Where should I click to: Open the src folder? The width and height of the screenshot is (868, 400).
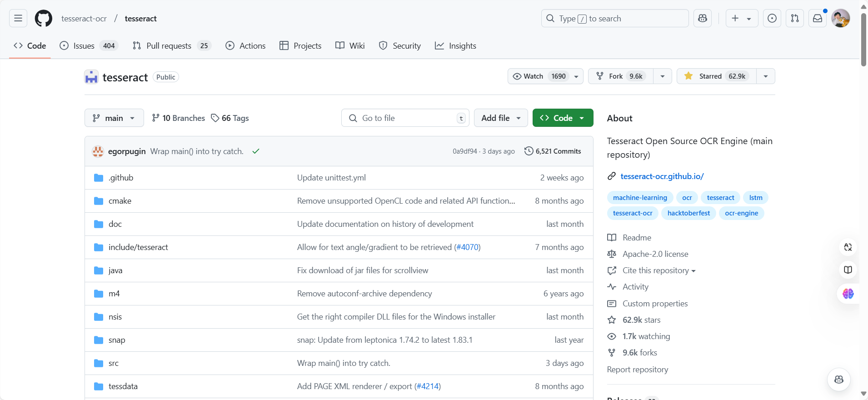point(114,363)
